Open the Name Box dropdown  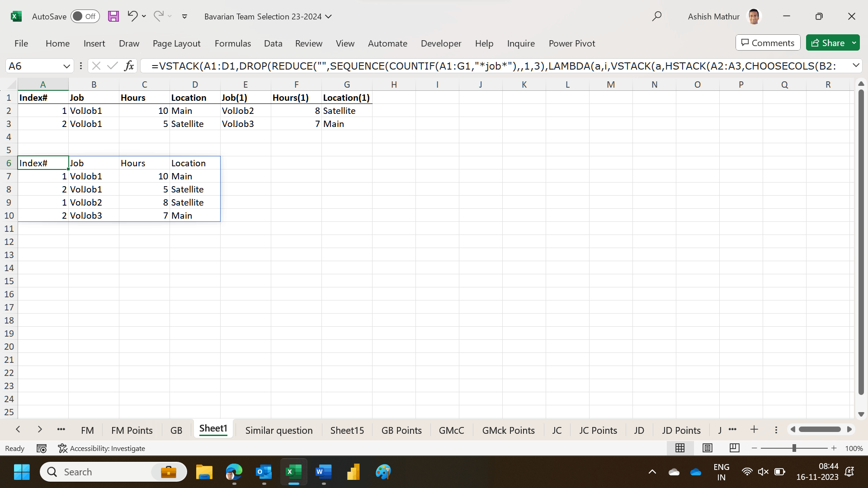[x=67, y=66]
